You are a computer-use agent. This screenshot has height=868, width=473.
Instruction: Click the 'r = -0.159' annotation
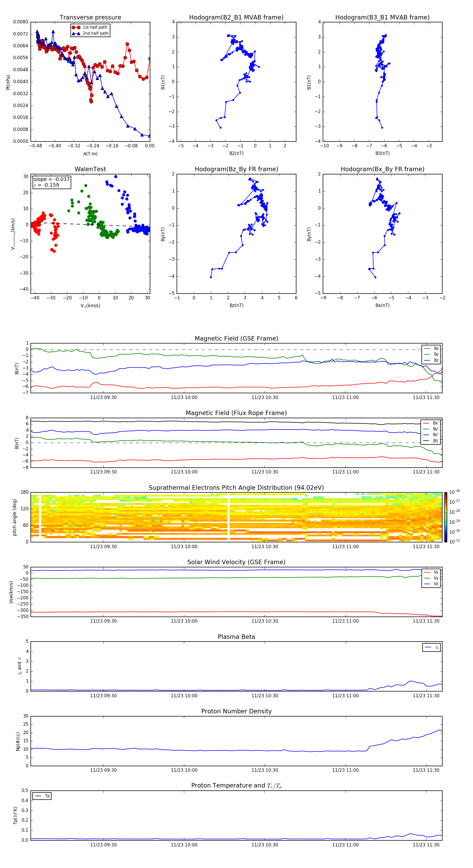click(47, 185)
